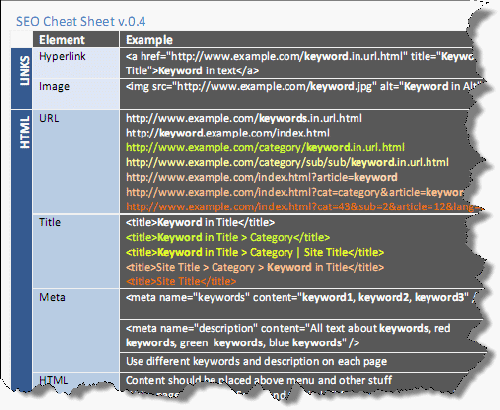Image resolution: width=500 pixels, height=410 pixels.
Task: Select the Image element cell
Action: click(76, 94)
